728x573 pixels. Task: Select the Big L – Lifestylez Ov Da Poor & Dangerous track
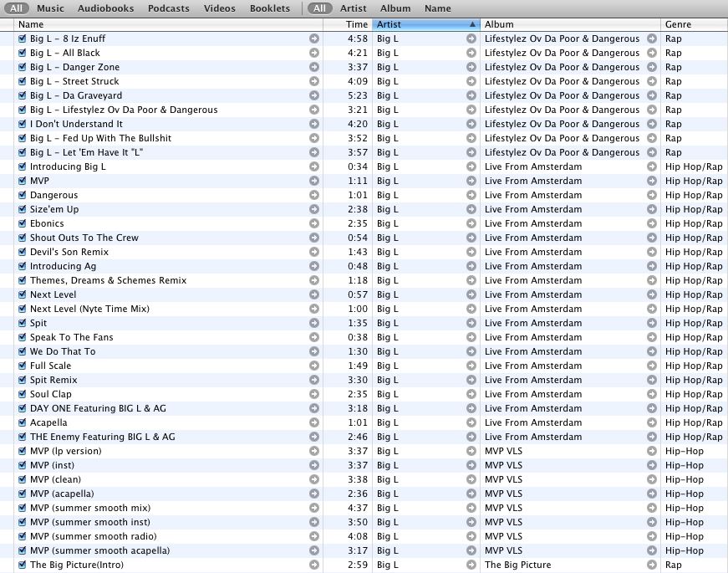124,110
